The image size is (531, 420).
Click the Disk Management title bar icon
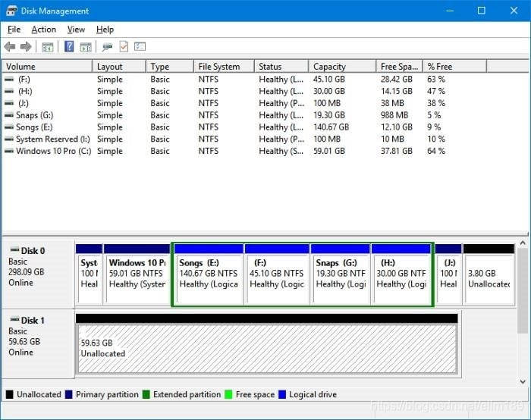tap(11, 11)
